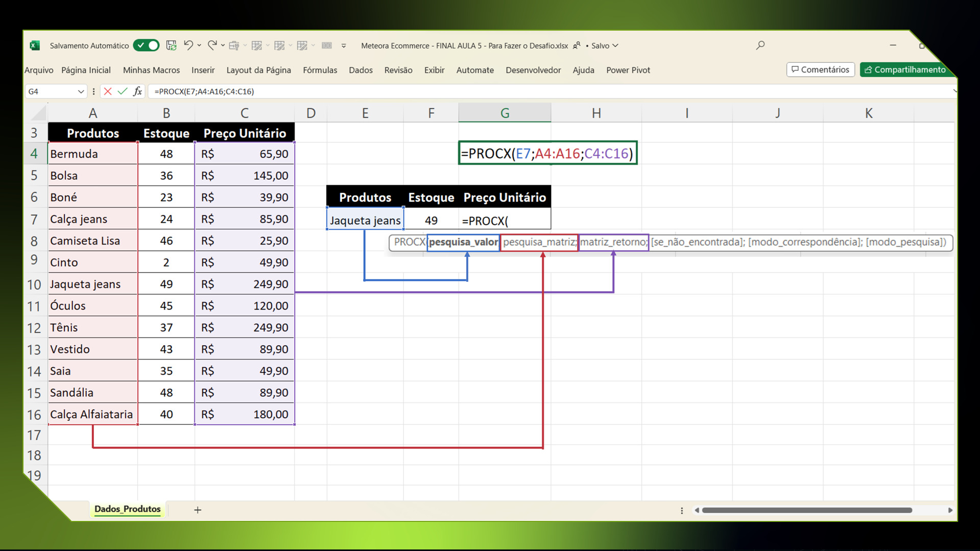Open the Power Pivot tab
Image resolution: width=980 pixels, height=551 pixels.
tap(628, 70)
